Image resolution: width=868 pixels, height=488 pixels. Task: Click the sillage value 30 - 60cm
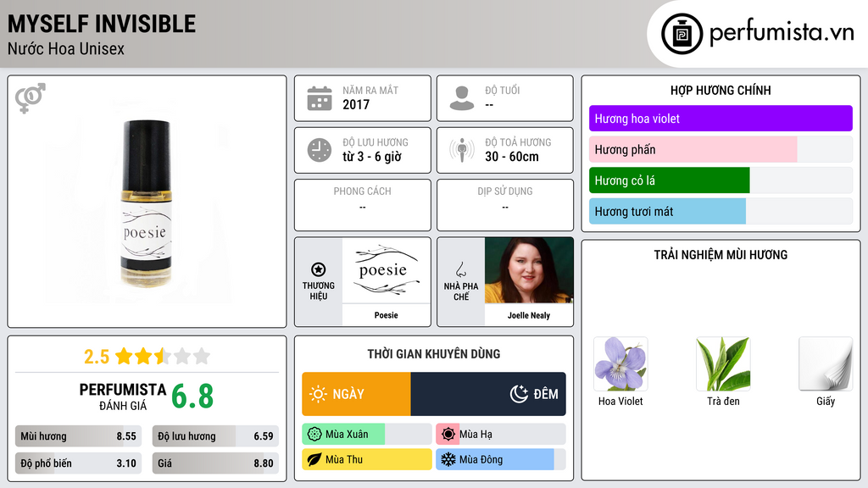(512, 157)
